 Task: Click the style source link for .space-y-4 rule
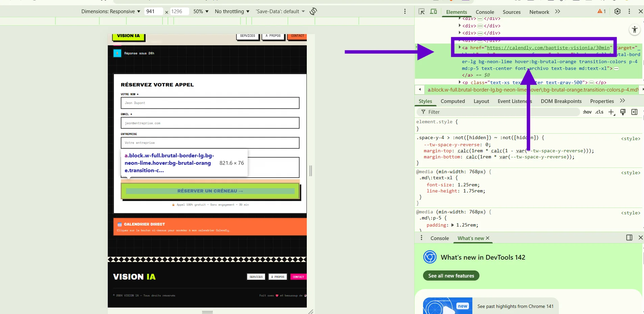point(630,138)
